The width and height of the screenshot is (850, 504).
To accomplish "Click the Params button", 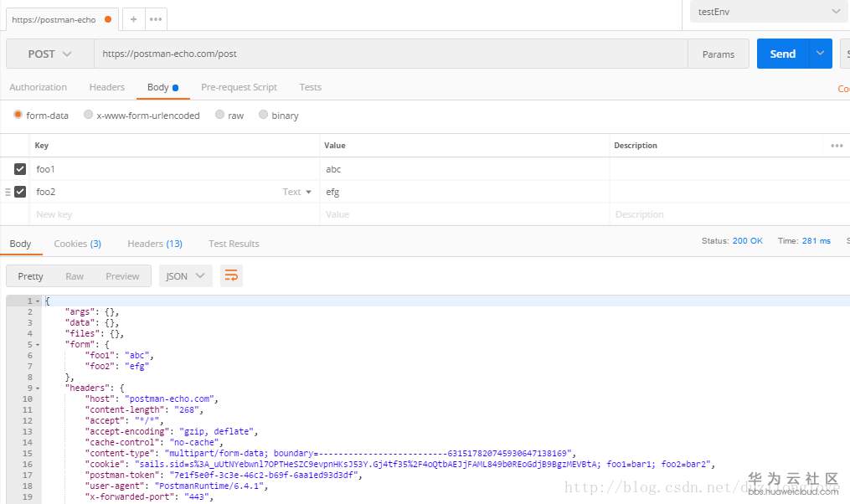I will (x=718, y=54).
